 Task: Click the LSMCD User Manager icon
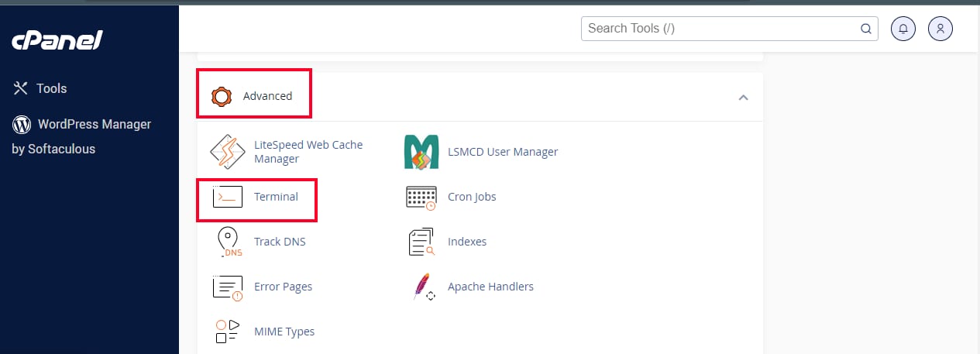[x=421, y=152]
